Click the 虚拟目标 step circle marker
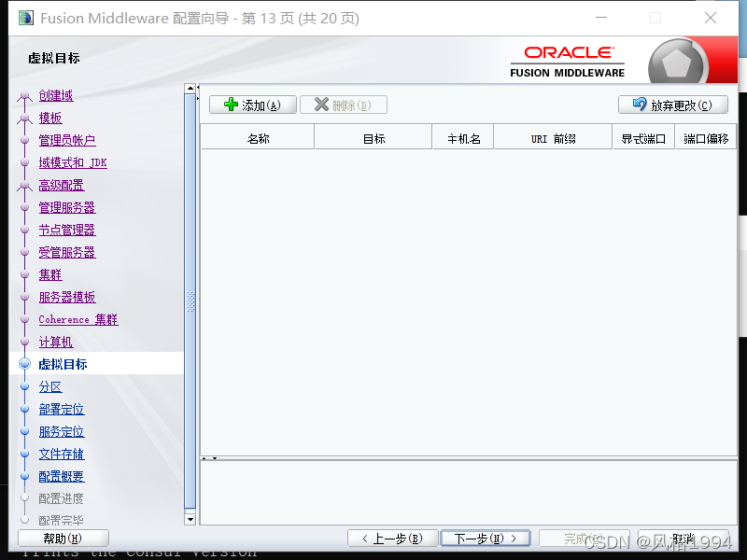 (25, 364)
